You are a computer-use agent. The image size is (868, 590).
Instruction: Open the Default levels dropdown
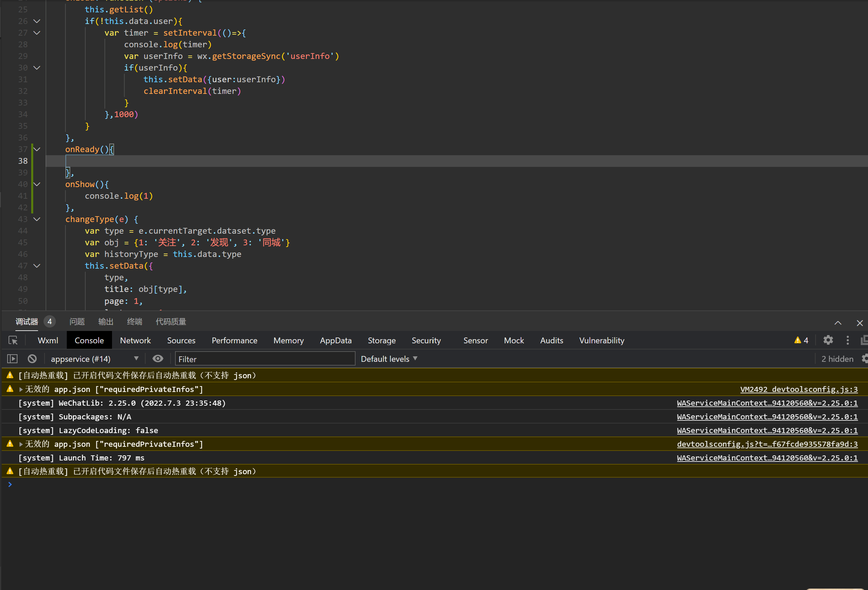pos(389,359)
